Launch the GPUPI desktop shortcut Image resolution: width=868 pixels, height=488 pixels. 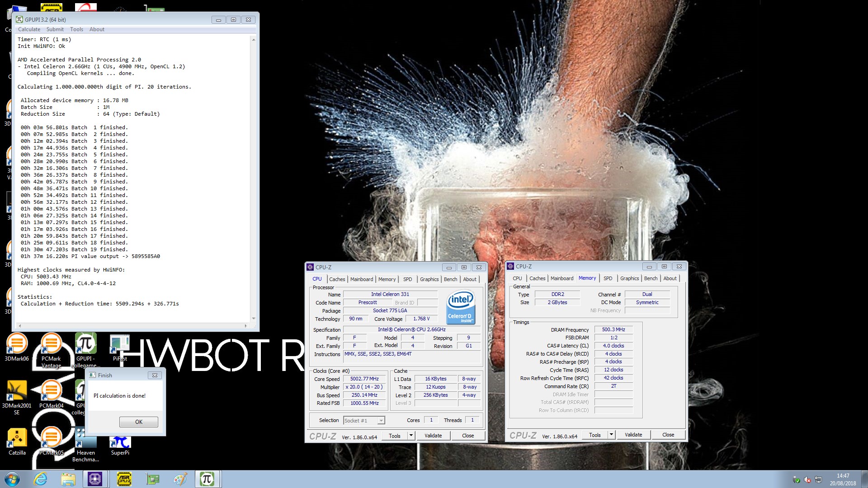85,350
